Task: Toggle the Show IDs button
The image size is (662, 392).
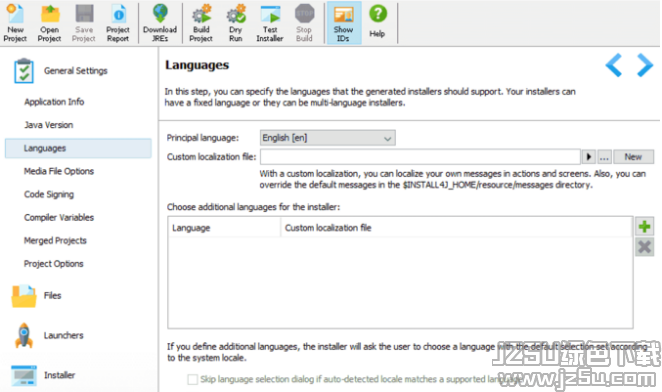Action: click(x=343, y=23)
